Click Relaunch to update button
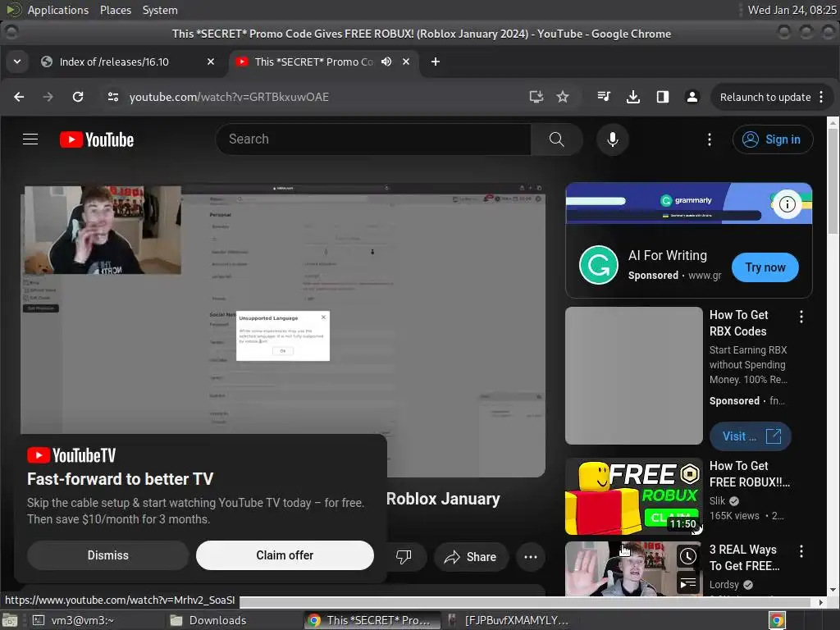The width and height of the screenshot is (840, 630). pyautogui.click(x=765, y=97)
